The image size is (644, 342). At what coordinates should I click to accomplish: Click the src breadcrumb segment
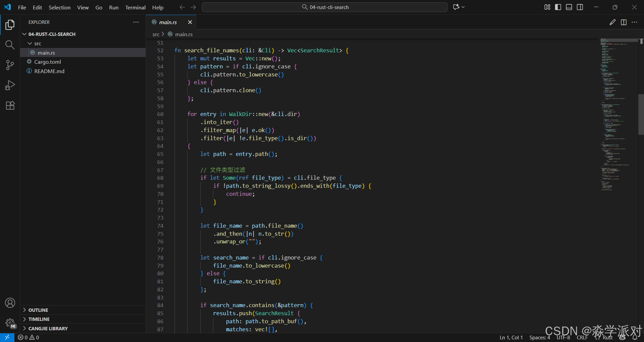click(x=156, y=34)
